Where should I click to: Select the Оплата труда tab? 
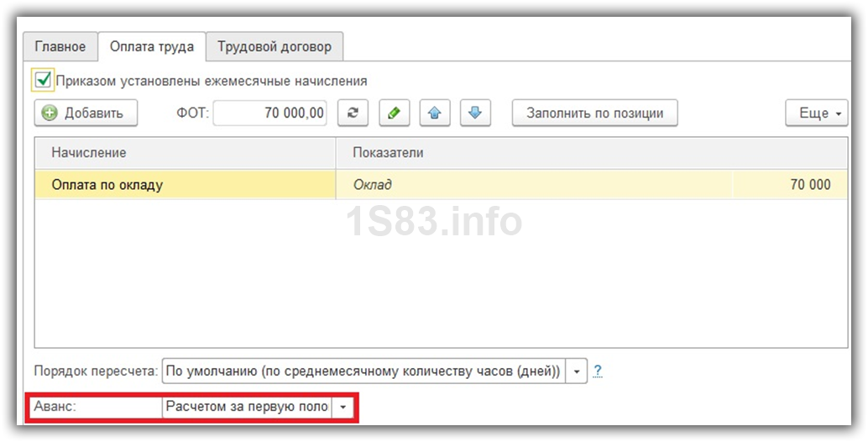(152, 46)
